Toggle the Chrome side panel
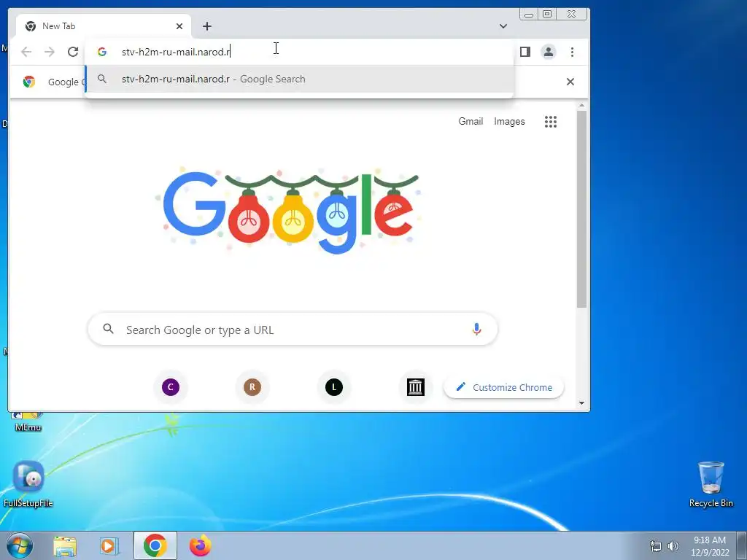Screen dimensions: 747x560 pos(525,52)
